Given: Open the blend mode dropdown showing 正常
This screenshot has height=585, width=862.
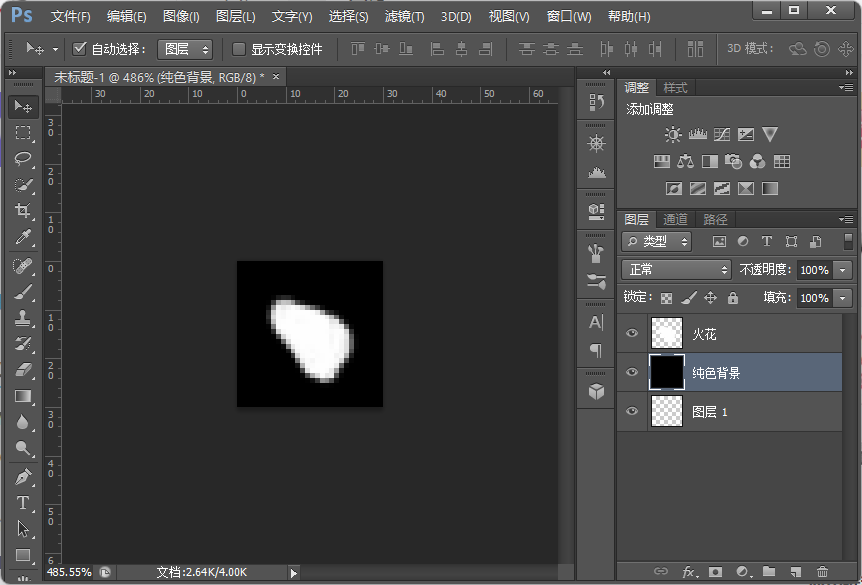Looking at the screenshot, I should pos(675,269).
